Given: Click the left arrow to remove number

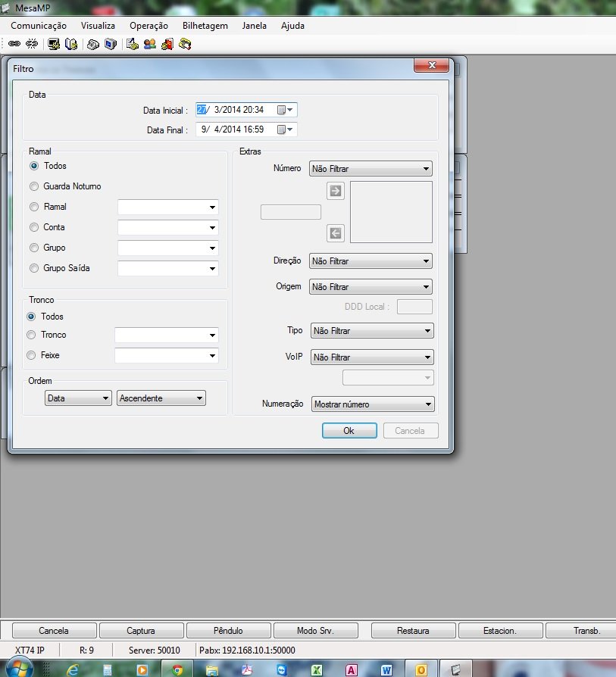Looking at the screenshot, I should [336, 233].
